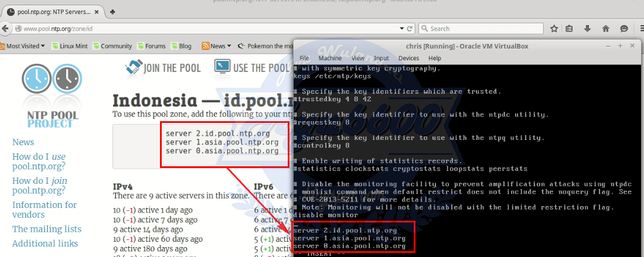Open Firefox downloads arrow icon
This screenshot has height=257, width=644.
[587, 29]
